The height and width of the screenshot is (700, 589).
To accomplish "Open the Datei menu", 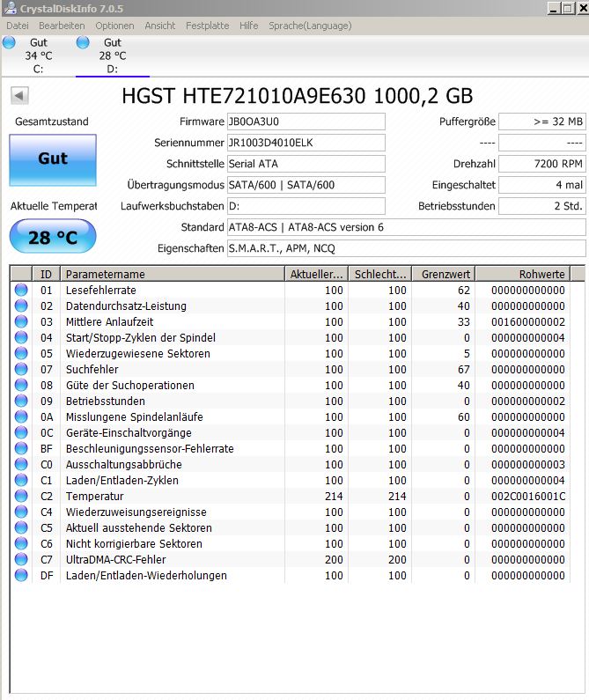I will coord(18,26).
